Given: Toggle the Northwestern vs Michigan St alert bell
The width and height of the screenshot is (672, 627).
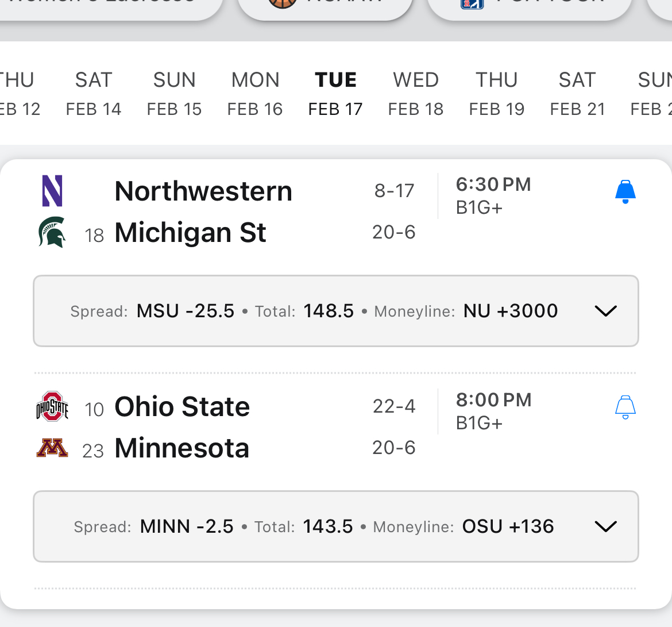Looking at the screenshot, I should (x=625, y=191).
